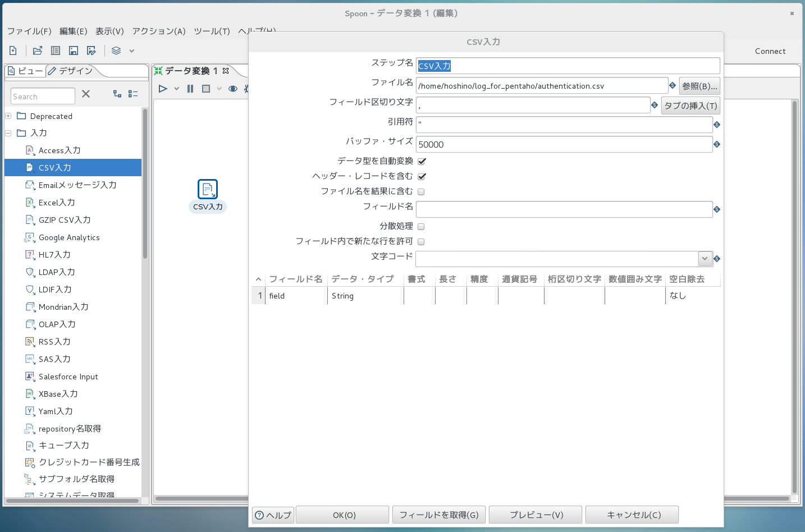The width and height of the screenshot is (805, 532).
Task: Switch to the デザイン tab
Action: 70,71
